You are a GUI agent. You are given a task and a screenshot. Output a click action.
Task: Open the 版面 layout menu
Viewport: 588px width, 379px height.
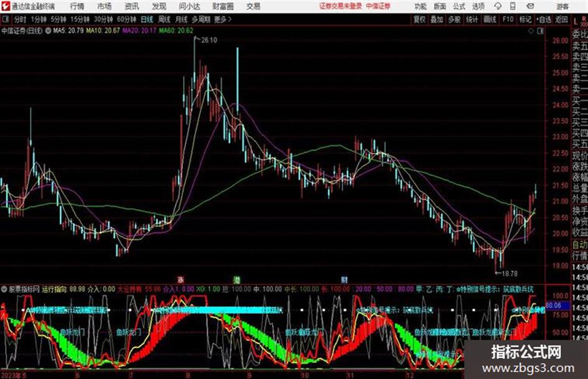(439, 6)
